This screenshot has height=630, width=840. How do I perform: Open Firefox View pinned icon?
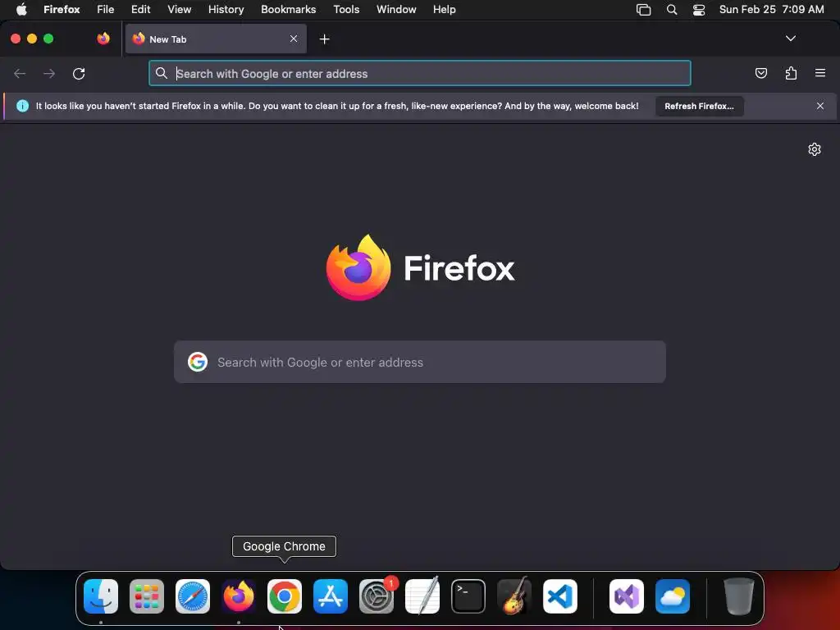[103, 39]
